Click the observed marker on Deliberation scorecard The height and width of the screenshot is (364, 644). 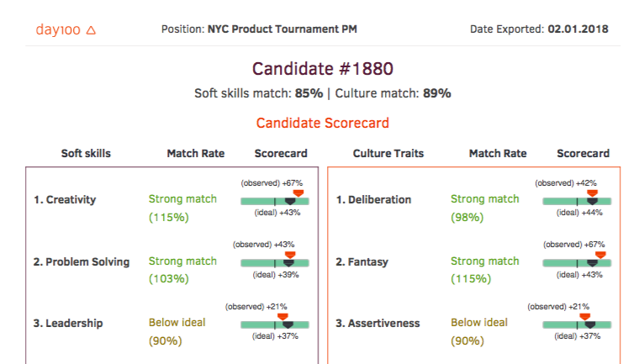tap(592, 193)
